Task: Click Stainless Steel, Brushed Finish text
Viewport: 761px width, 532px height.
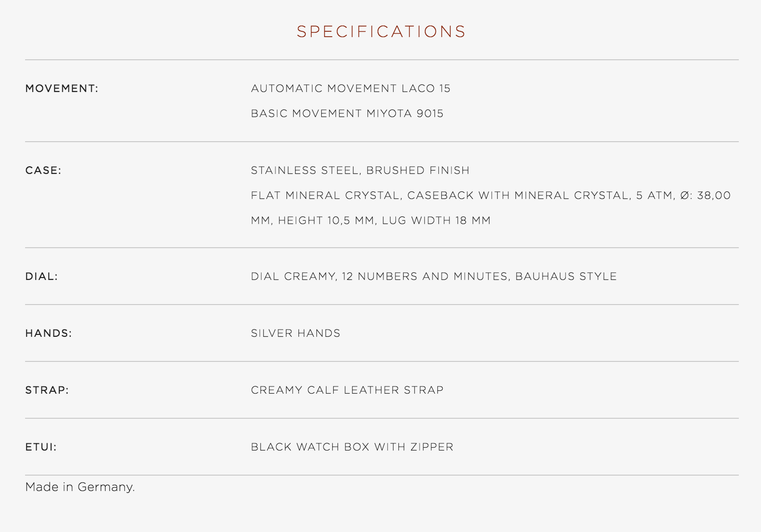Action: [x=360, y=171]
